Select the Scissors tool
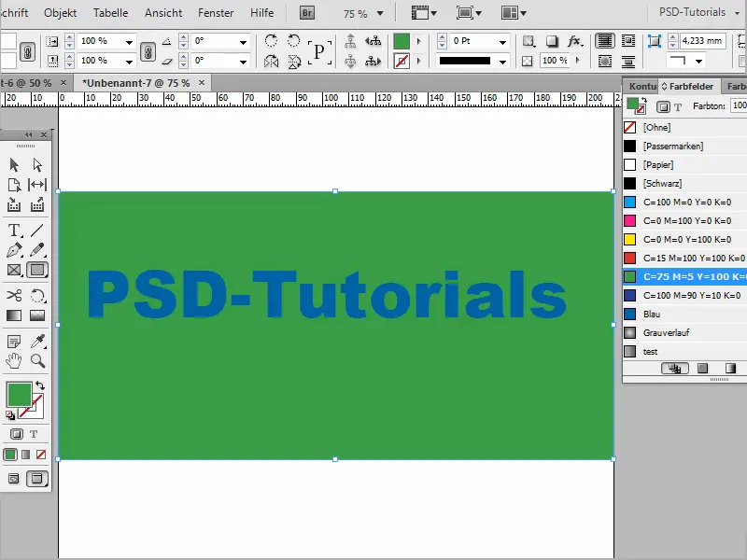 (x=14, y=295)
